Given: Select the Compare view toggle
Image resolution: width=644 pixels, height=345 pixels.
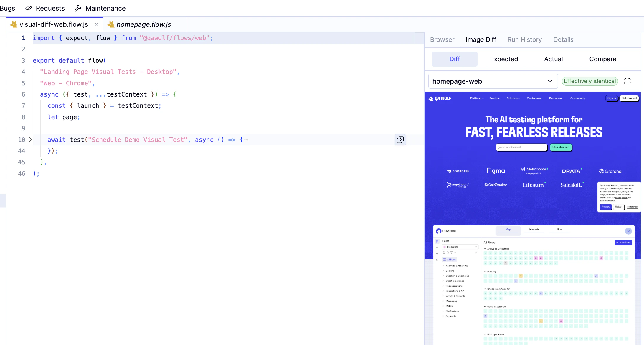Looking at the screenshot, I should tap(602, 59).
